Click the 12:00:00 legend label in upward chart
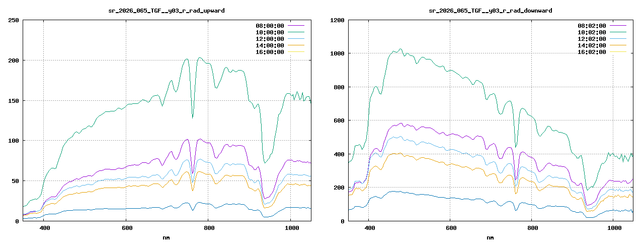Viewport: 644px width, 242px height. coord(270,39)
